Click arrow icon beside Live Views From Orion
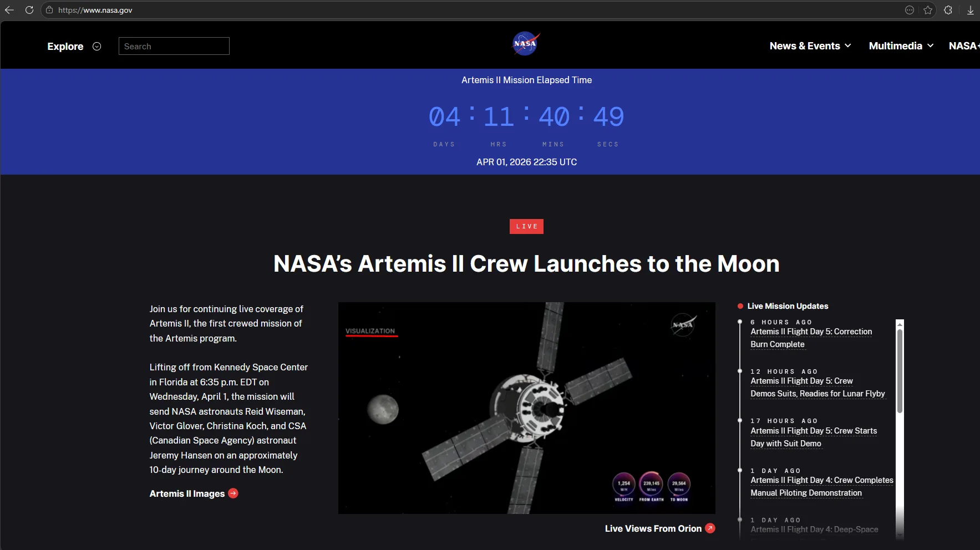Screen dimensions: 980x550 (x=710, y=528)
